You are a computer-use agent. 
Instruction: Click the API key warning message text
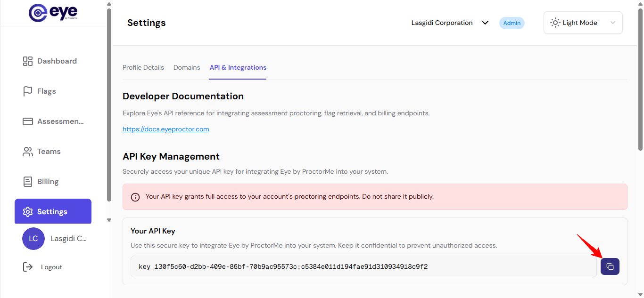point(289,196)
